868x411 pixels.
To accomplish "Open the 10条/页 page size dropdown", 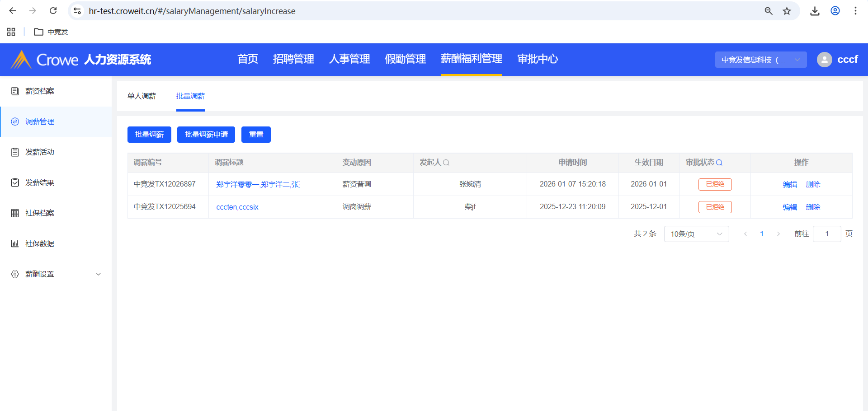I will tap(696, 234).
